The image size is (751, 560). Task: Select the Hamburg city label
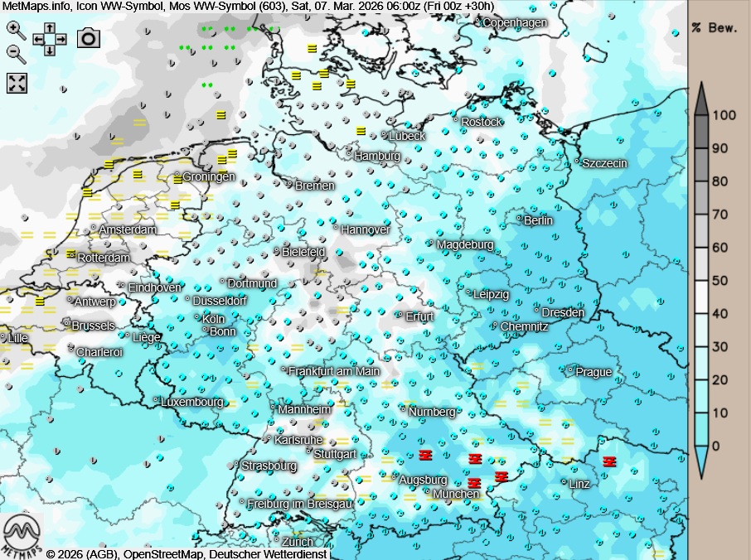377,156
